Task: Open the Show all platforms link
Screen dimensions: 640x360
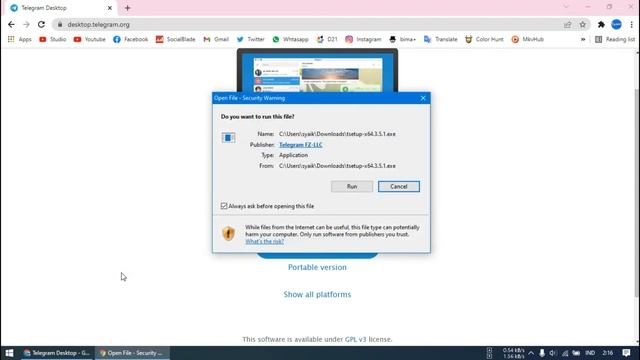Action: [x=317, y=294]
